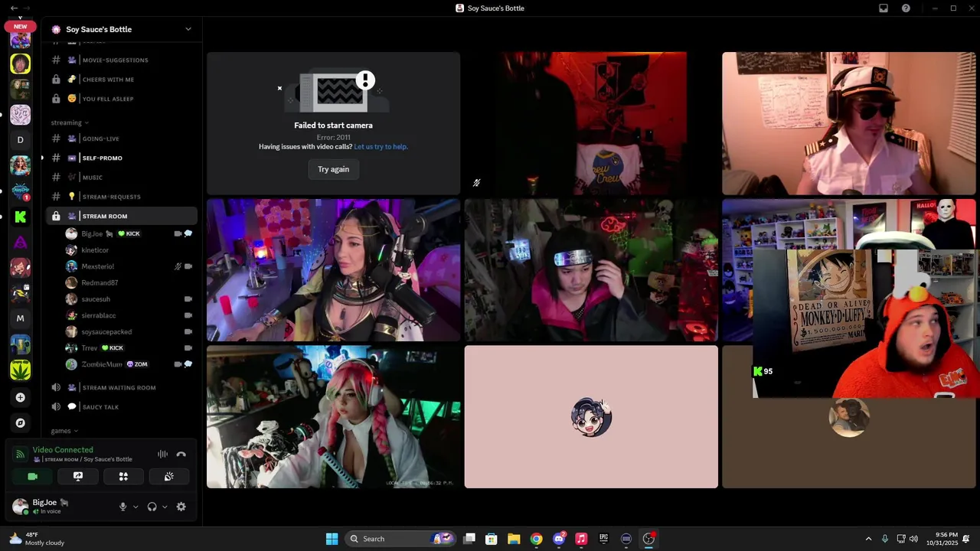
Task: Go back using title bar arrow
Action: click(x=14, y=8)
